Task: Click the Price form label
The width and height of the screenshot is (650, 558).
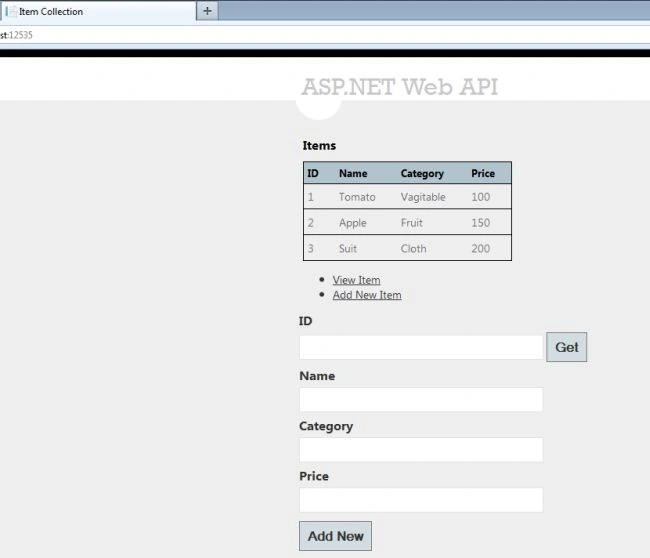Action: point(314,476)
